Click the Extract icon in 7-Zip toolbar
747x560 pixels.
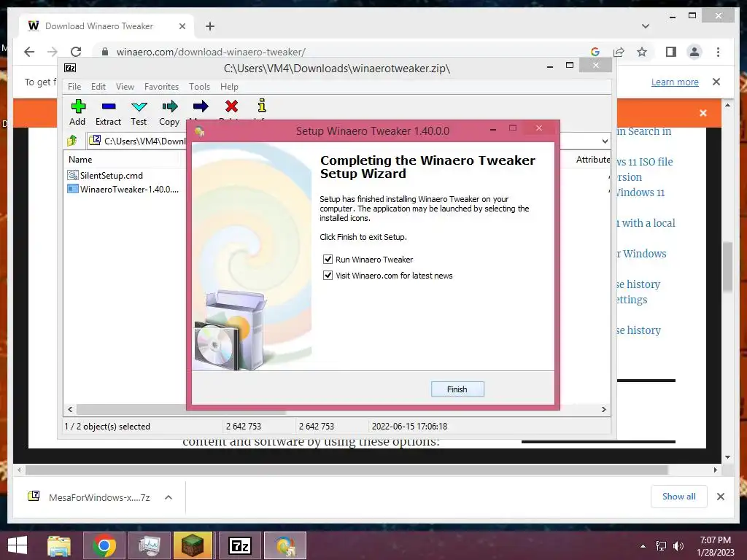(109, 106)
